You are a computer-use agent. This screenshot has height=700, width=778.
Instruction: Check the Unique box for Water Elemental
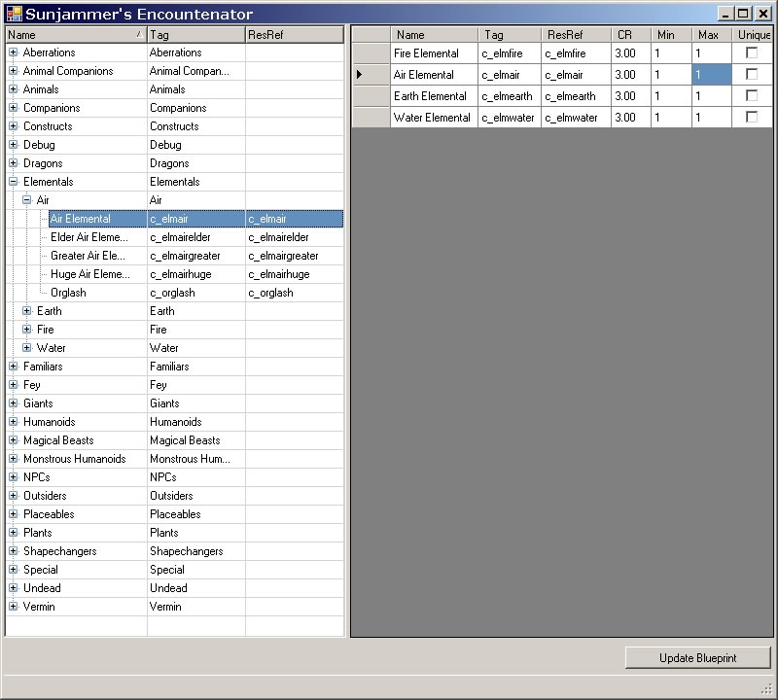tap(752, 118)
